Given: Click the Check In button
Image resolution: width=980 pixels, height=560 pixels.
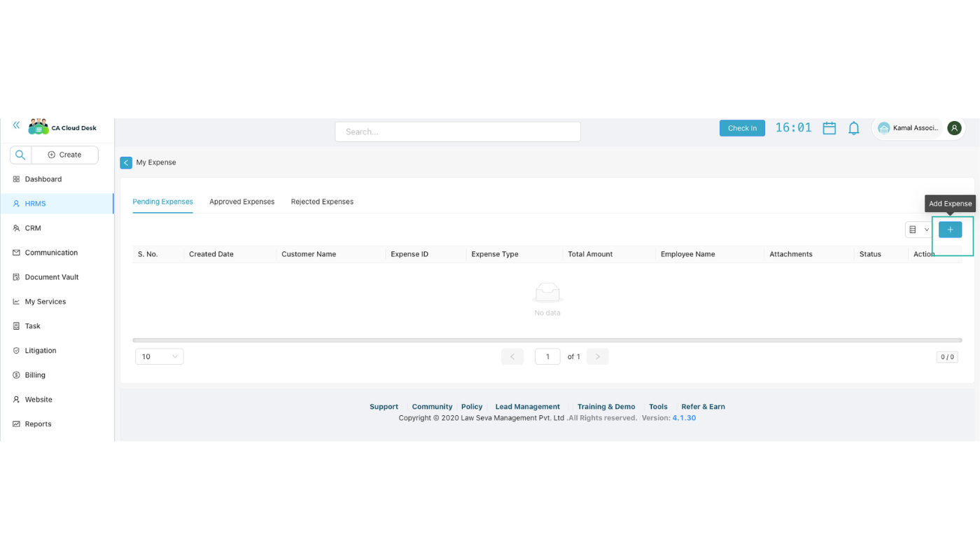Looking at the screenshot, I should tap(742, 127).
